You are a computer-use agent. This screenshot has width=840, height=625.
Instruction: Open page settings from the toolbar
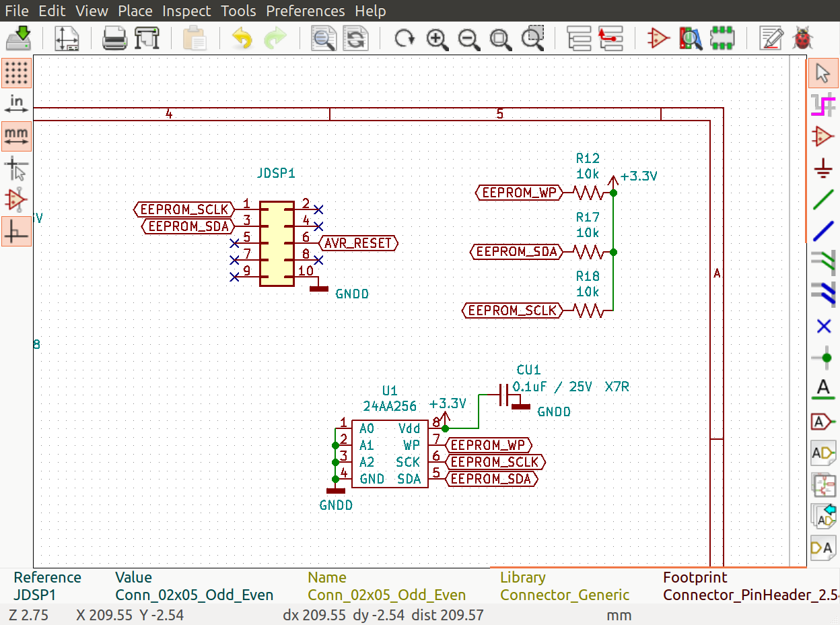click(67, 38)
